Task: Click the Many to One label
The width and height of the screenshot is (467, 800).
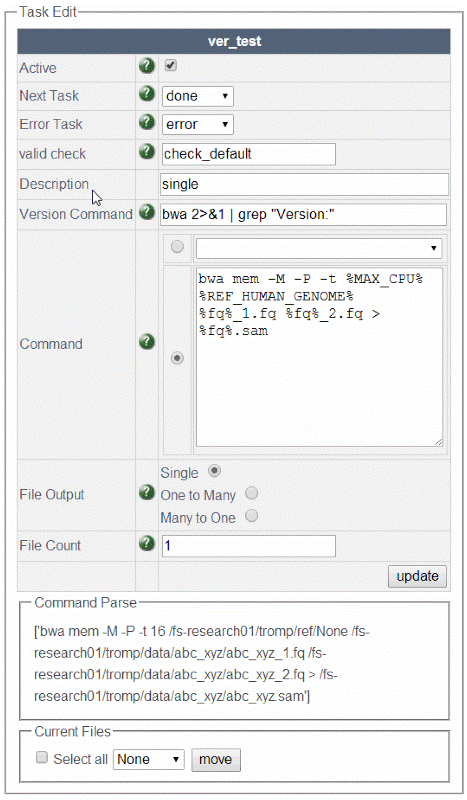Action: (198, 517)
